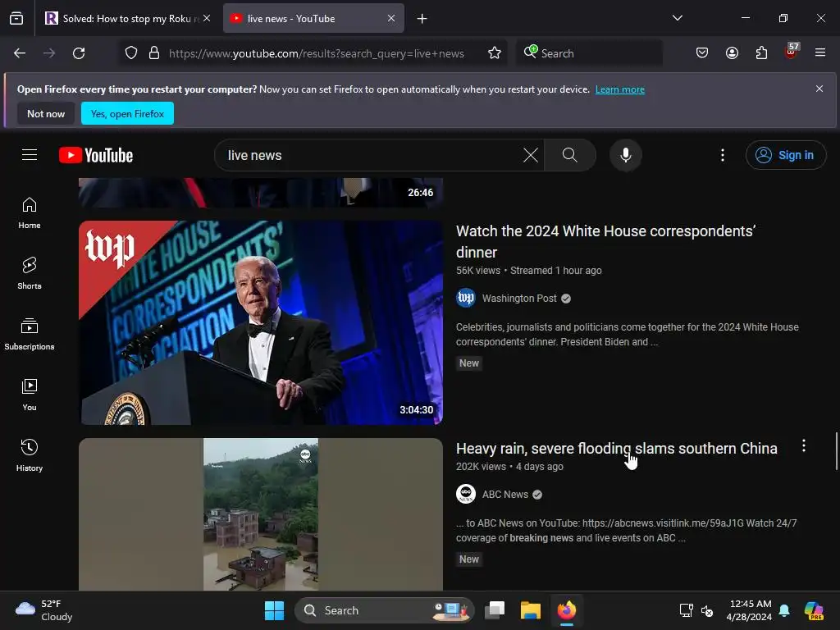
Task: Expand the list all tabs dropdown
Action: 677,18
